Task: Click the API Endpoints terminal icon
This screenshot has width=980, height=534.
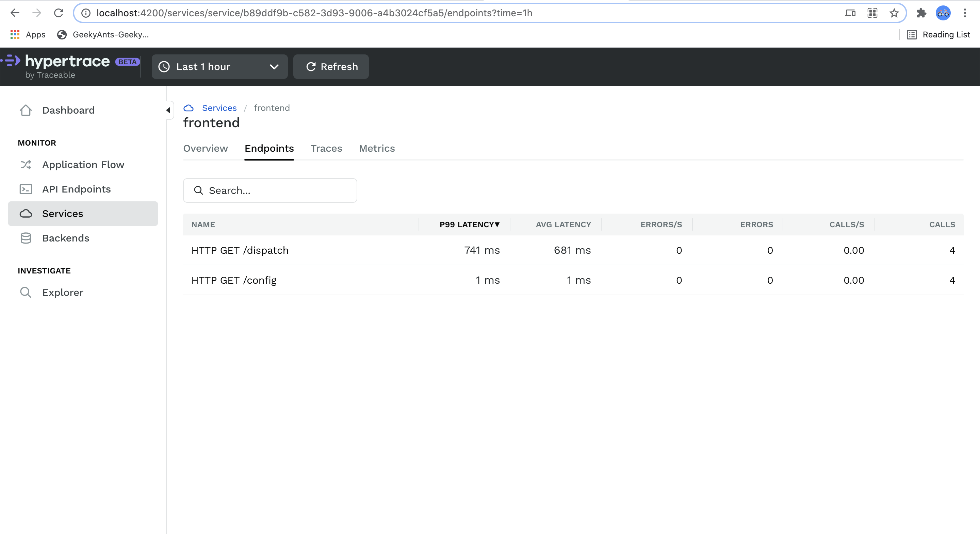Action: [26, 189]
